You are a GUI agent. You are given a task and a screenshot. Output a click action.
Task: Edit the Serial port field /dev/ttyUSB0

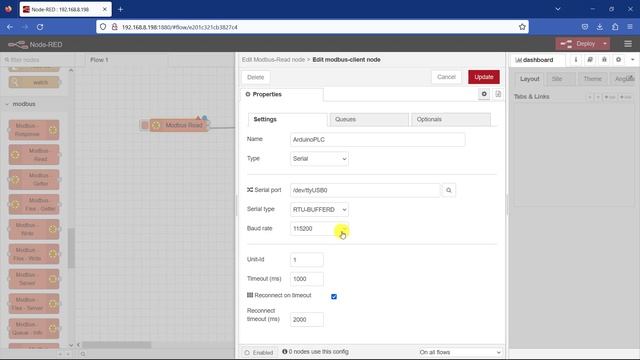coord(365,190)
